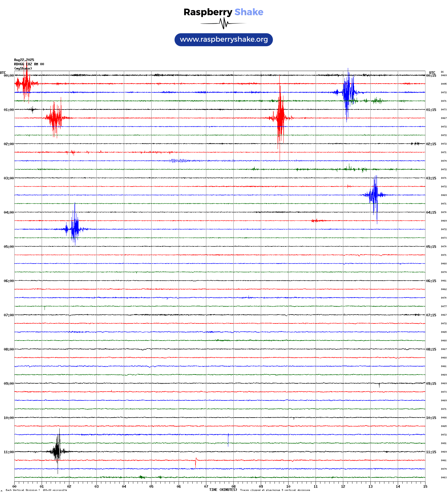Click the (myShake) label
Image resolution: width=448 pixels, height=494 pixels.
(x=23, y=68)
